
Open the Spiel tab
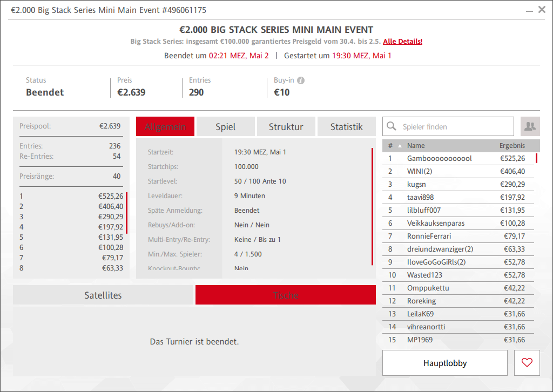pos(225,126)
